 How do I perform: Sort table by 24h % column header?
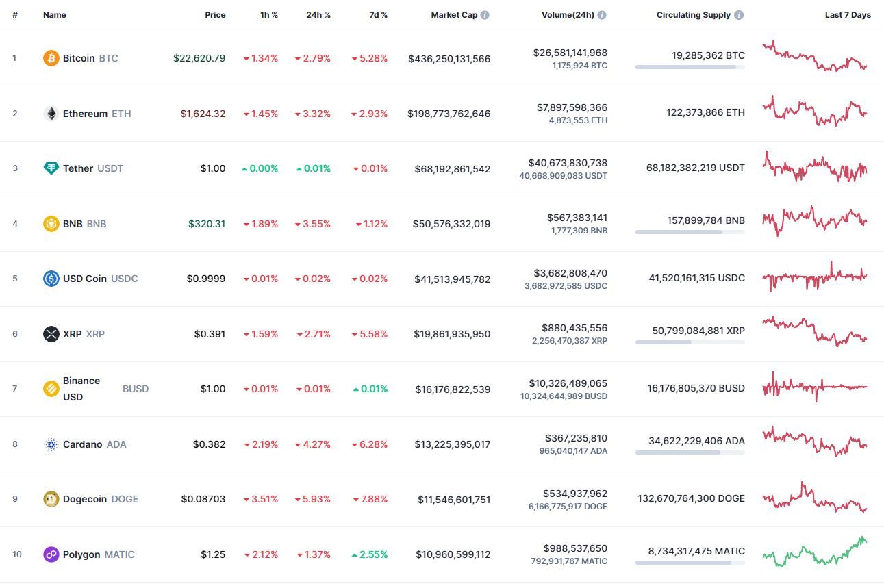pos(318,15)
